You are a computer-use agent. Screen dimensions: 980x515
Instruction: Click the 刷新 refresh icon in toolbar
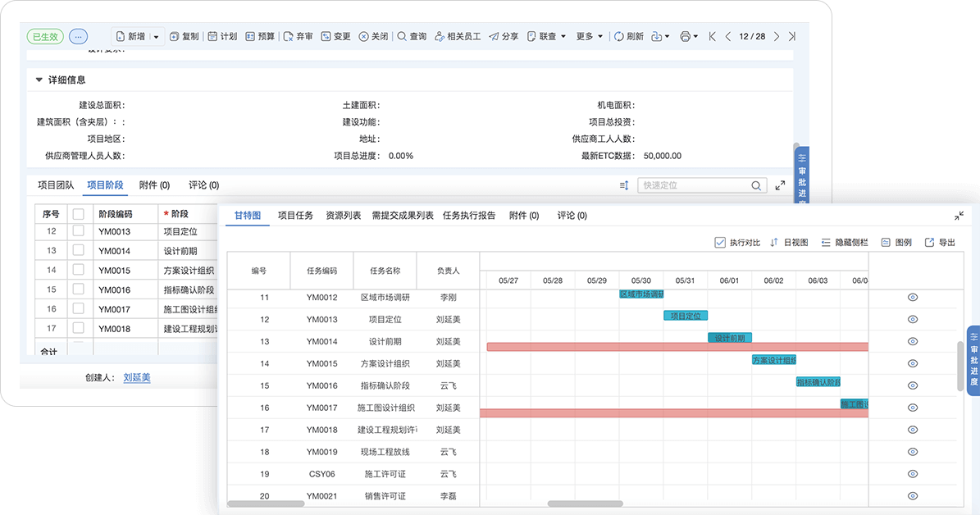tap(618, 36)
